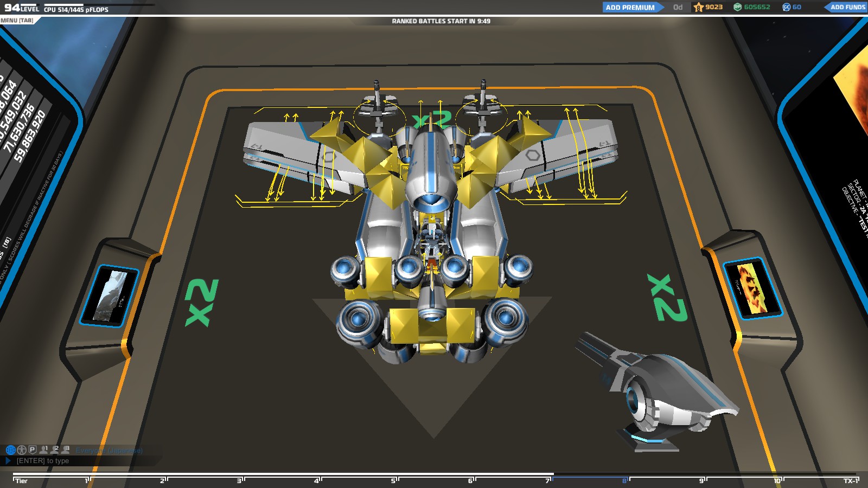Click the level 94 indicator
Viewport: 868px width, 488px height.
point(22,8)
